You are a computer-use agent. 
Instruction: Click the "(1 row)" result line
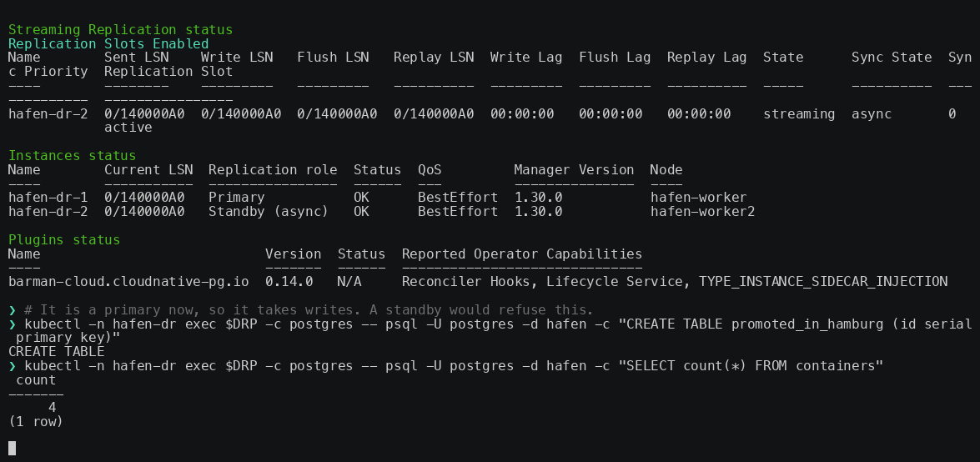tap(36, 422)
